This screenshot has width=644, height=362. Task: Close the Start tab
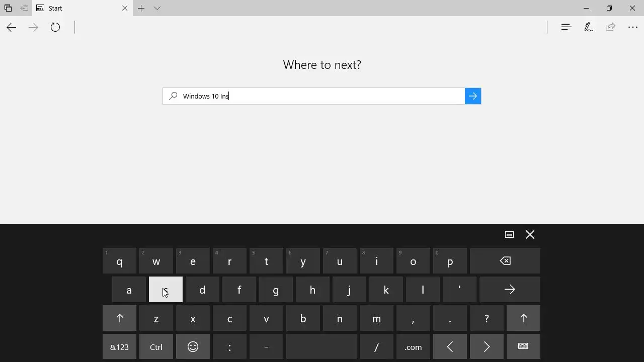click(x=125, y=8)
